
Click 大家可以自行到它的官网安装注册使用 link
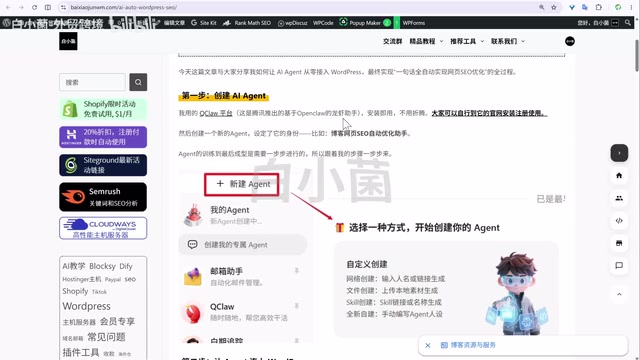tap(489, 113)
